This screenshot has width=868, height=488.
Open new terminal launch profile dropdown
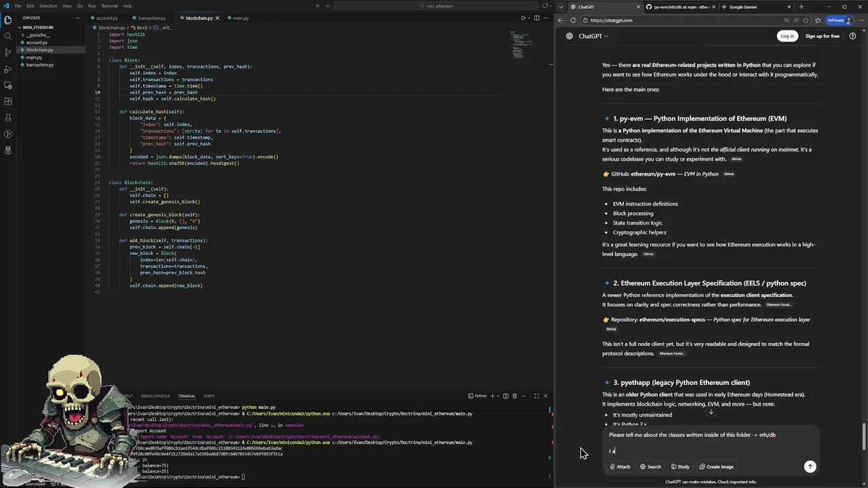(498, 396)
